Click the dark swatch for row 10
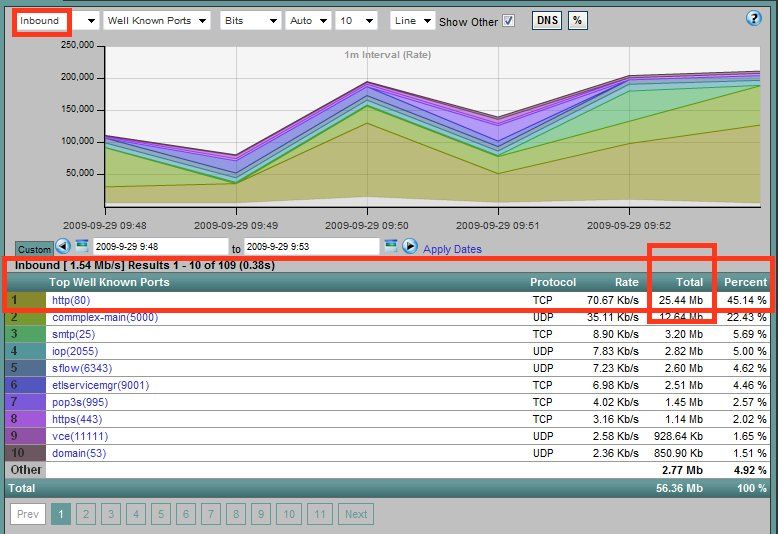Screen dimensions: 778x534 pos(26,453)
